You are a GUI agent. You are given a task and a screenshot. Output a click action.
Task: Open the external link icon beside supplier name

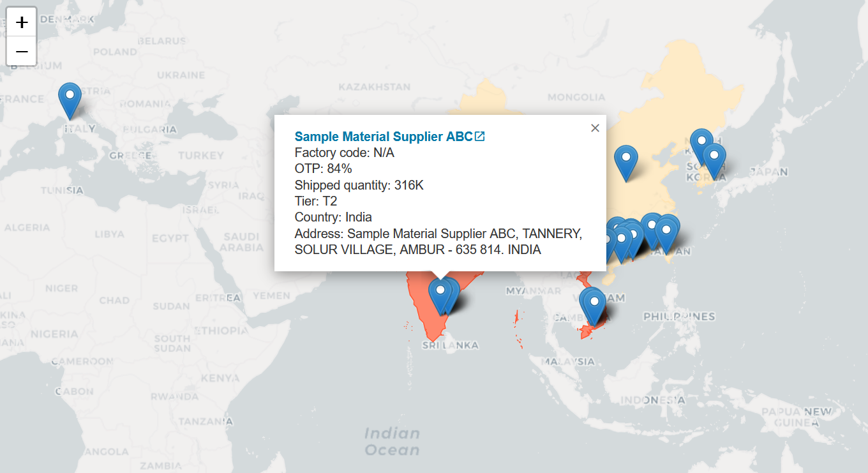[x=480, y=136]
